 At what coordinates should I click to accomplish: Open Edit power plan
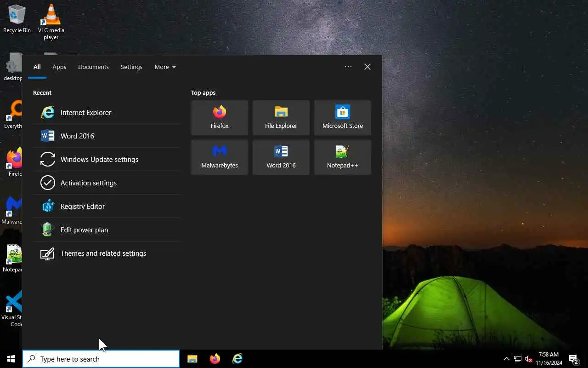tap(107, 230)
